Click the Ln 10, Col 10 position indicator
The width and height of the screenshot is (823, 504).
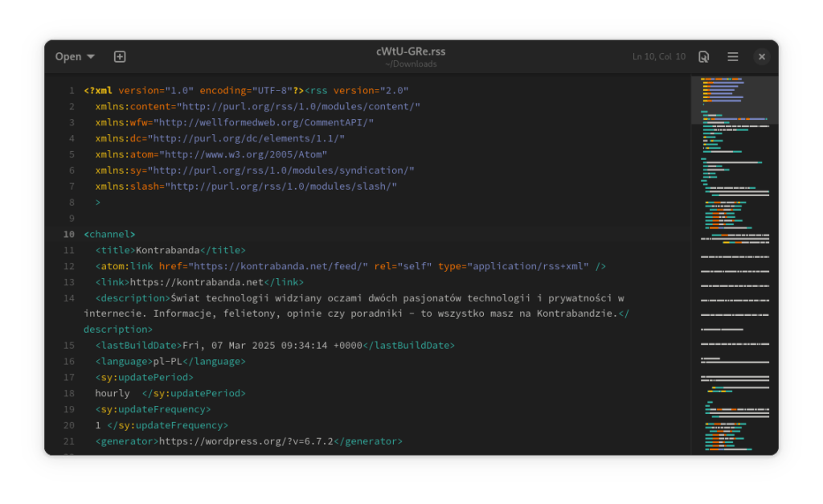[658, 56]
